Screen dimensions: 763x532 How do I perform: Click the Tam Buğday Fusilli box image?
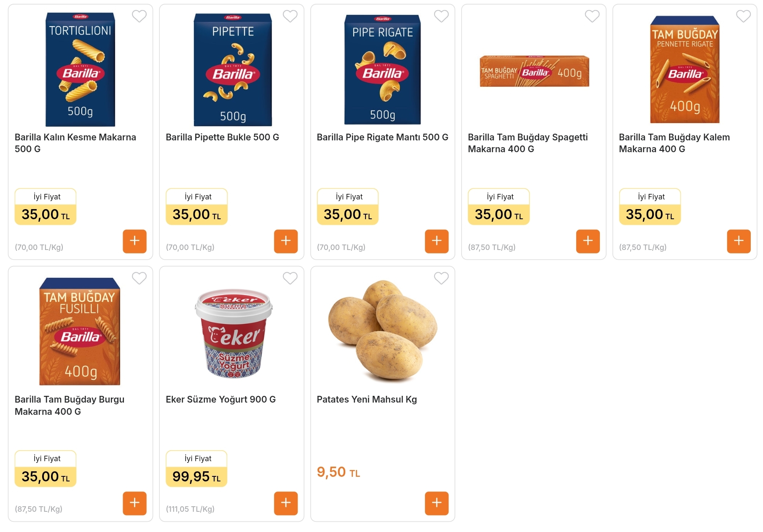point(80,331)
